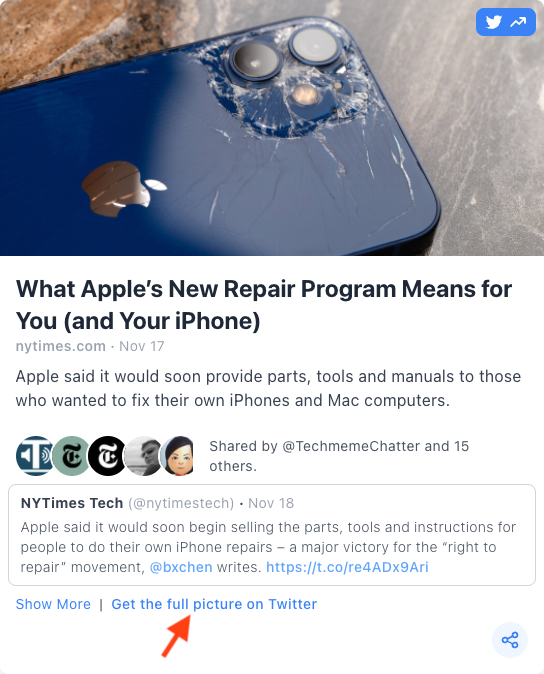Click the @bxchen mention link

(181, 567)
